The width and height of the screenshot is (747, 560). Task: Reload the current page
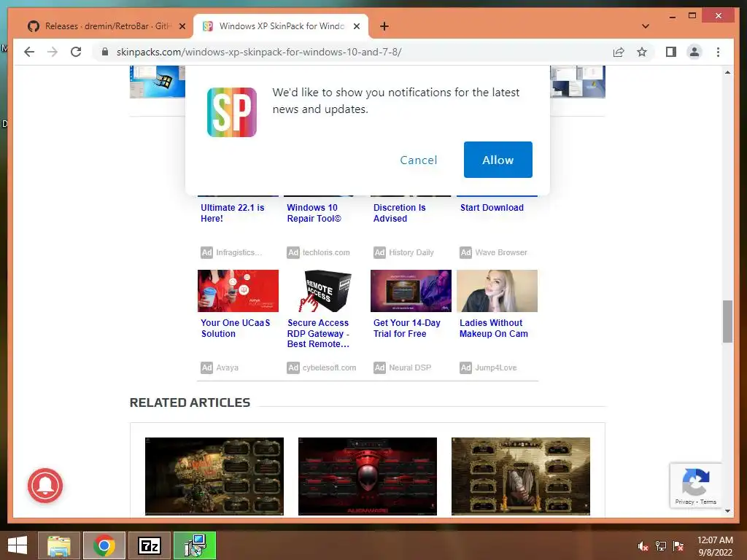[x=76, y=52]
